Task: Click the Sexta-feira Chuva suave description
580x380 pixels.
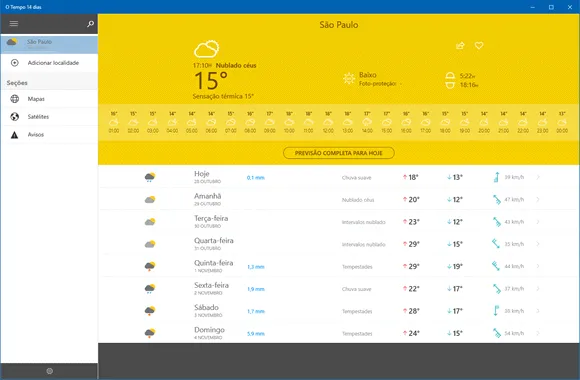Action: (357, 289)
